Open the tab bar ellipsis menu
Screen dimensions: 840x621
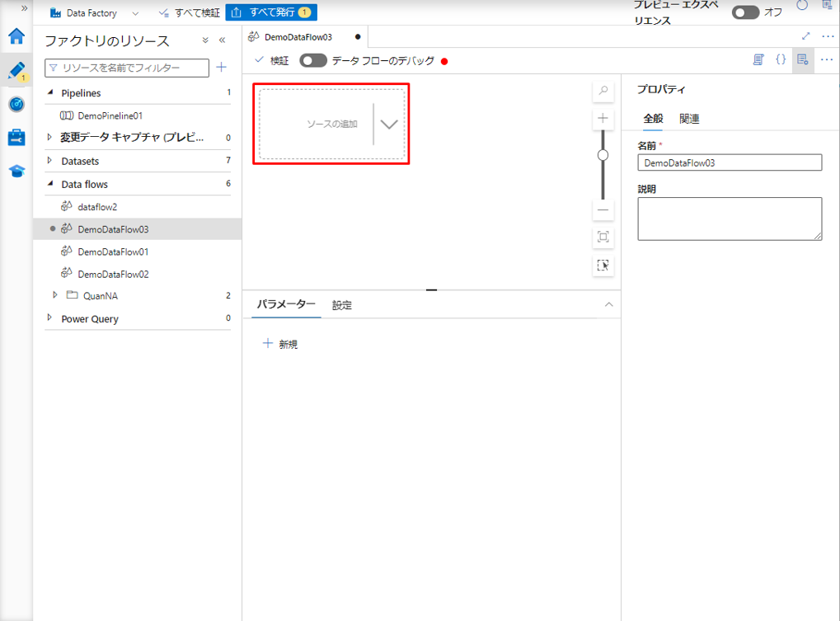[828, 36]
